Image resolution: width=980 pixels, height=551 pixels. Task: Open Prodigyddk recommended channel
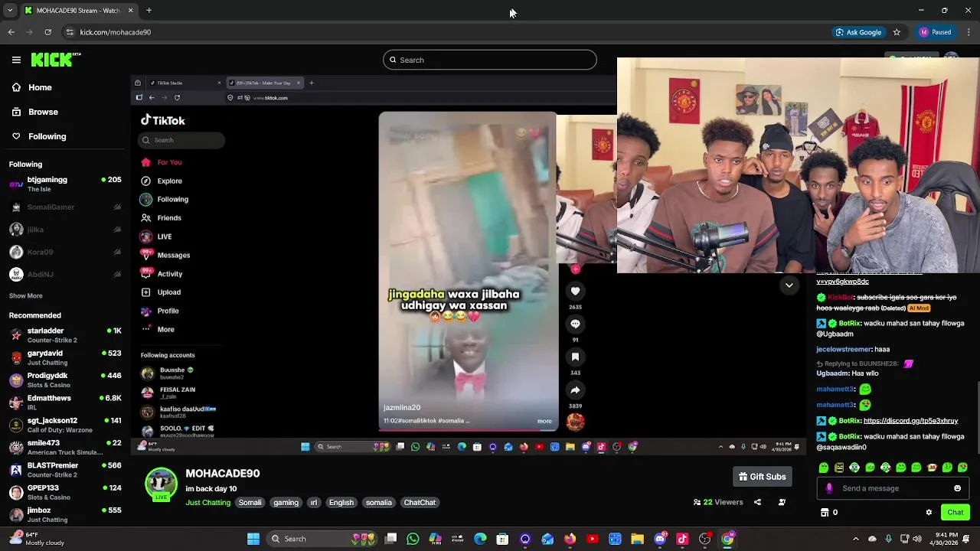point(65,380)
